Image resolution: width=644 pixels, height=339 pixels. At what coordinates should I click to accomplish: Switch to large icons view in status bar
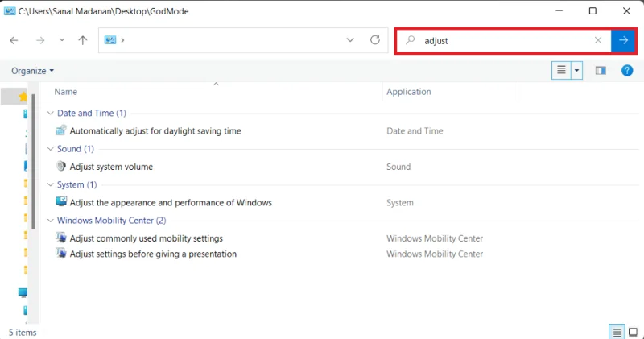click(x=633, y=332)
